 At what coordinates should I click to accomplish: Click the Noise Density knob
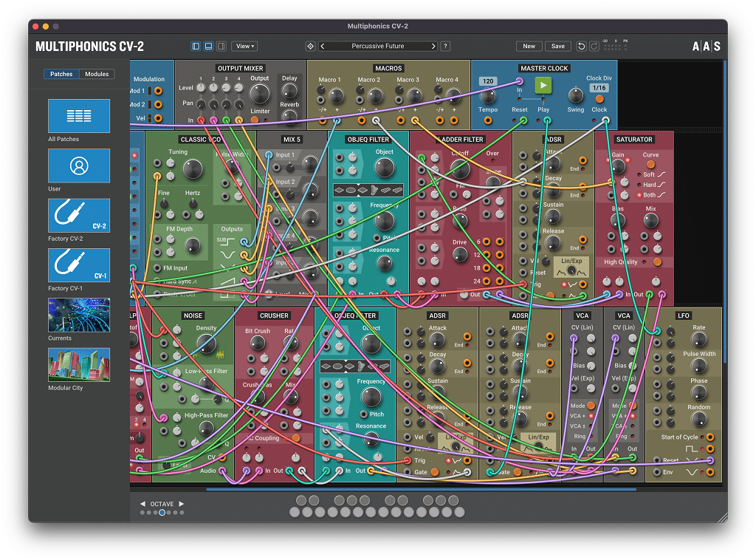point(206,344)
